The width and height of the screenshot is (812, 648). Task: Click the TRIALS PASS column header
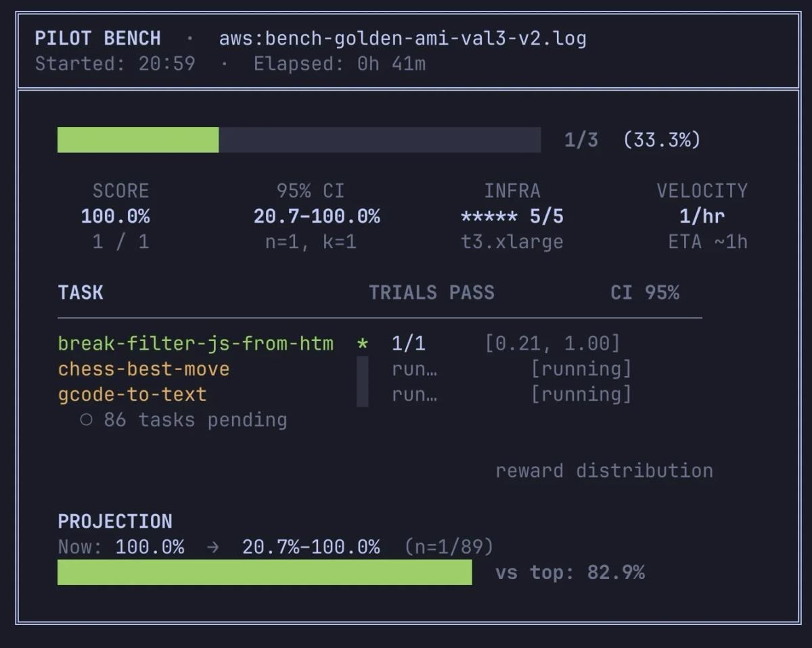(431, 293)
